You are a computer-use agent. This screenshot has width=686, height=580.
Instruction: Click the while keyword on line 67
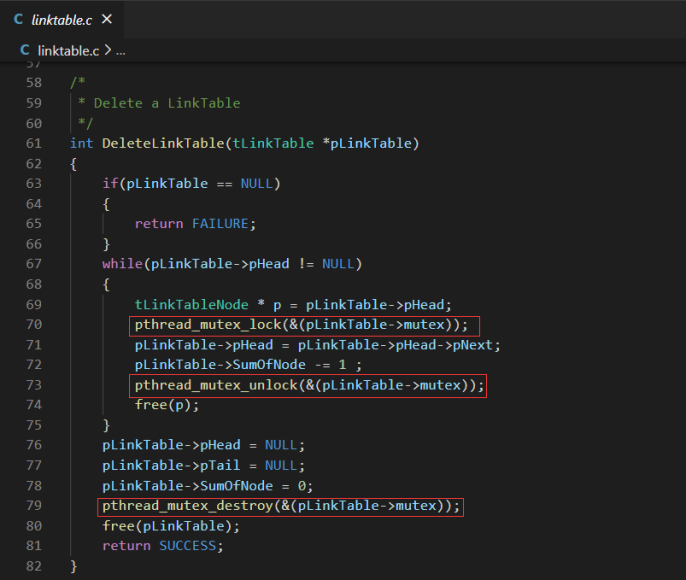(122, 264)
